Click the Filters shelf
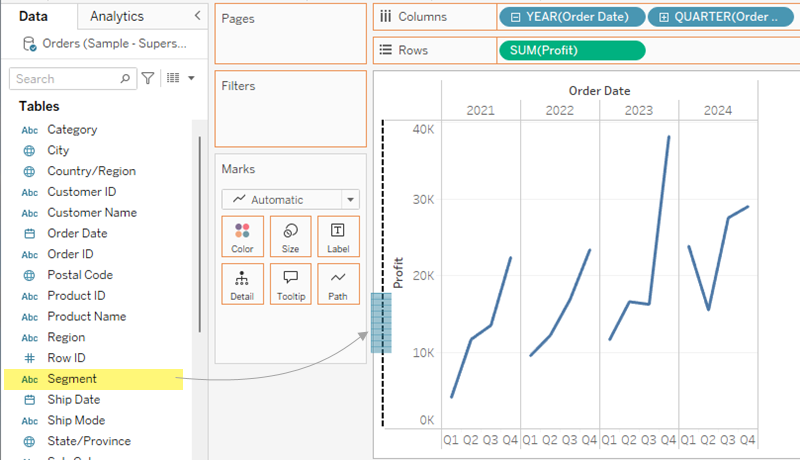800x460 pixels. point(290,109)
